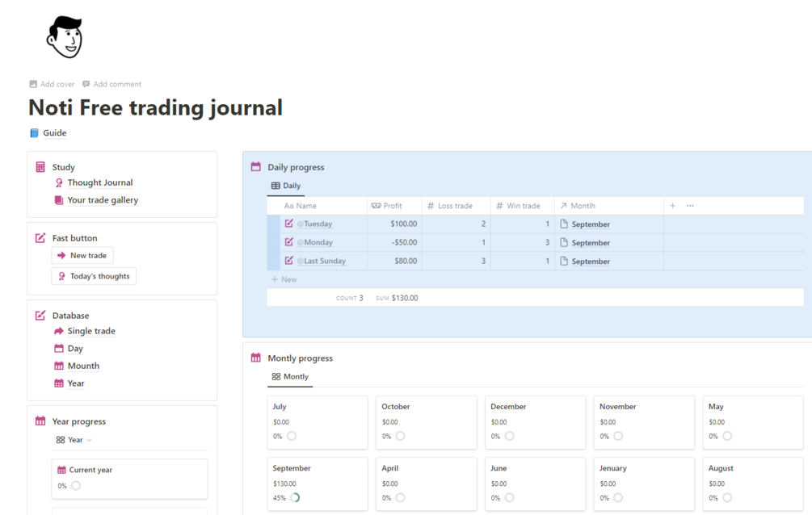Viewport: 812px width, 515px height.
Task: Add a New row to Daily table
Action: pyautogui.click(x=284, y=279)
